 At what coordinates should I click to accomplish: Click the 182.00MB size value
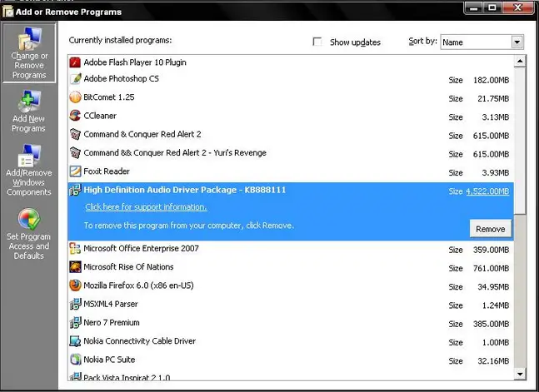[x=491, y=81]
